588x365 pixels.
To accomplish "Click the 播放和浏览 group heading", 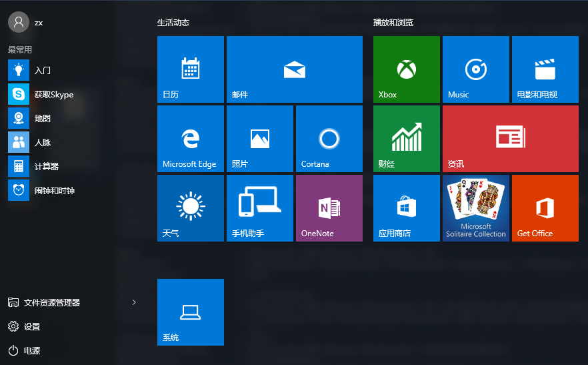I will pyautogui.click(x=393, y=23).
